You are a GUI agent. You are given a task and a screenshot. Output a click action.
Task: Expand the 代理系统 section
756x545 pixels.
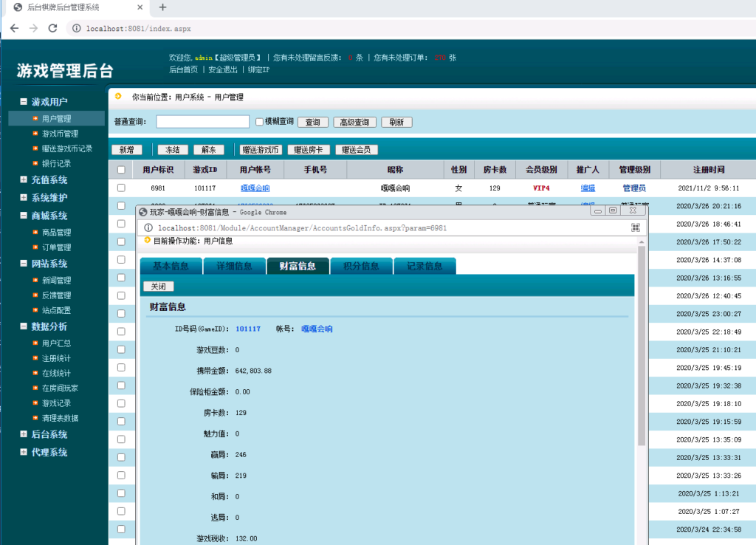[24, 452]
